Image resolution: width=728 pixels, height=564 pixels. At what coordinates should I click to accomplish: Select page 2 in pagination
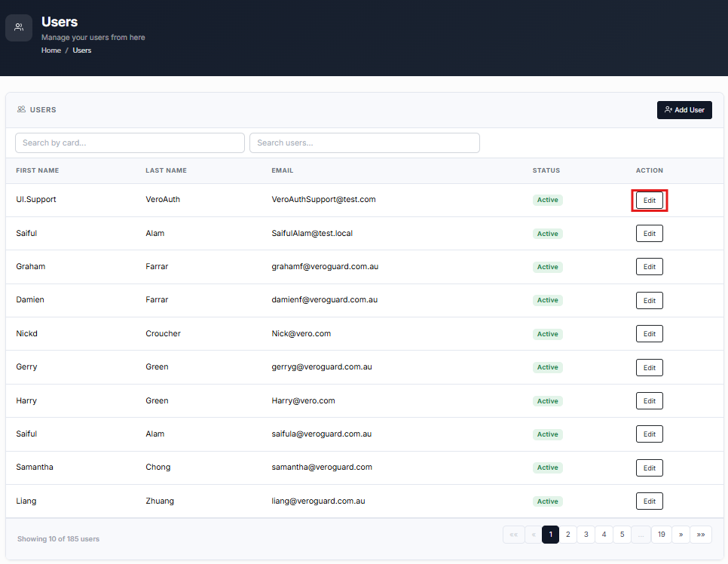click(x=567, y=535)
